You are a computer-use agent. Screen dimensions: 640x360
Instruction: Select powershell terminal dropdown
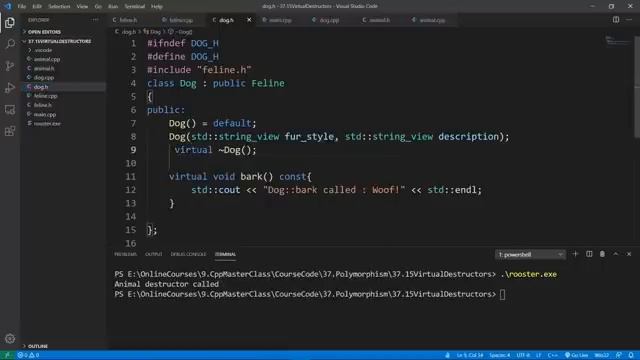point(530,254)
